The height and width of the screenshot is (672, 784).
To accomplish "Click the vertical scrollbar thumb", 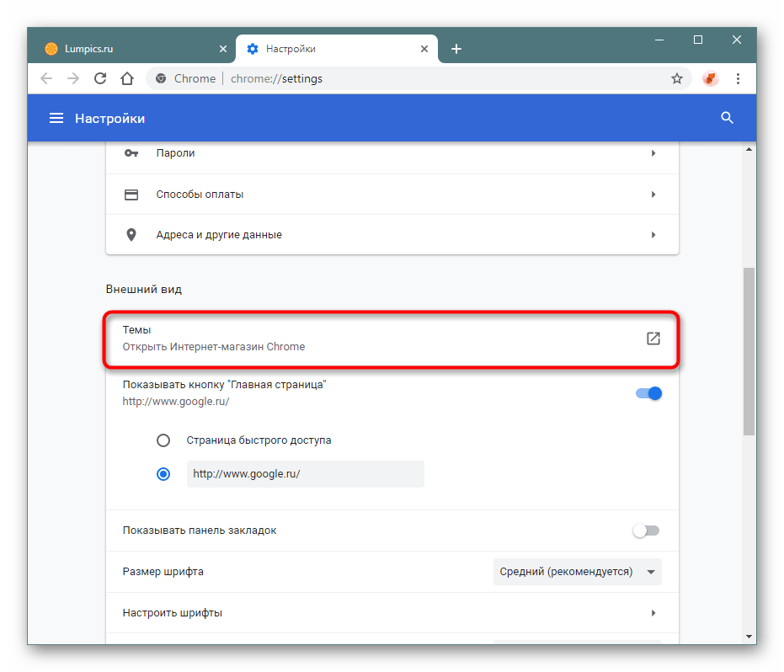I will click(x=749, y=351).
